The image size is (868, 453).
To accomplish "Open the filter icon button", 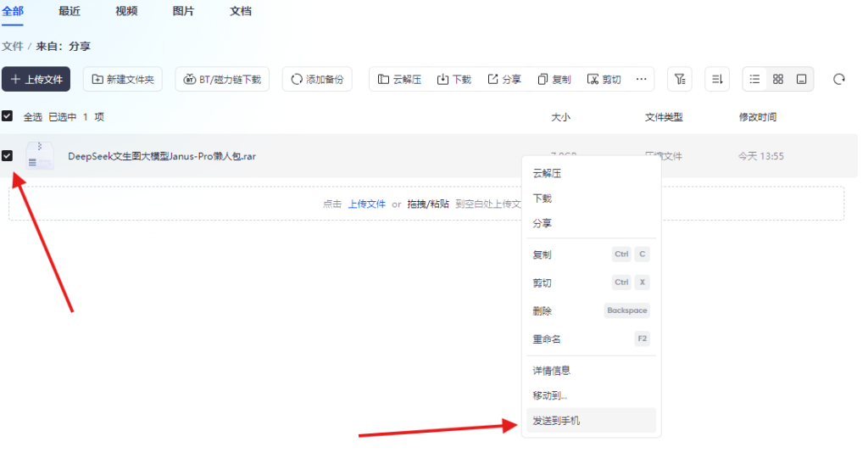I will point(680,79).
